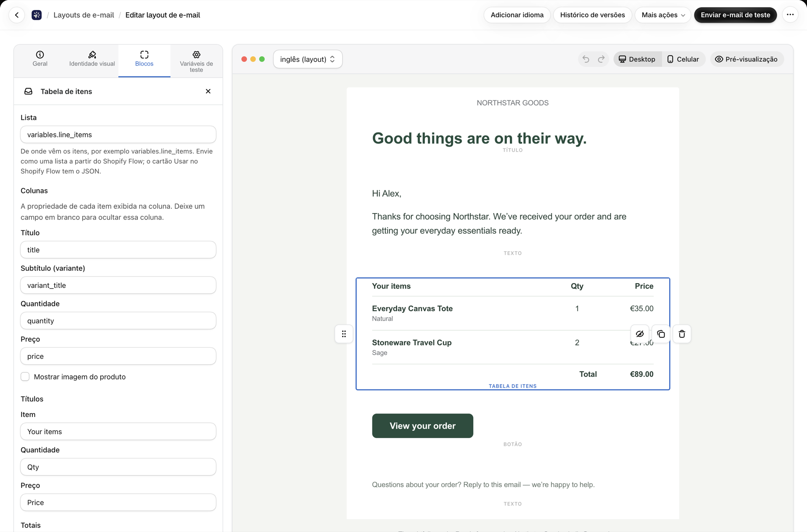807x532 pixels.
Task: Select the 'Hi Alex,' text block
Action: [x=386, y=194]
